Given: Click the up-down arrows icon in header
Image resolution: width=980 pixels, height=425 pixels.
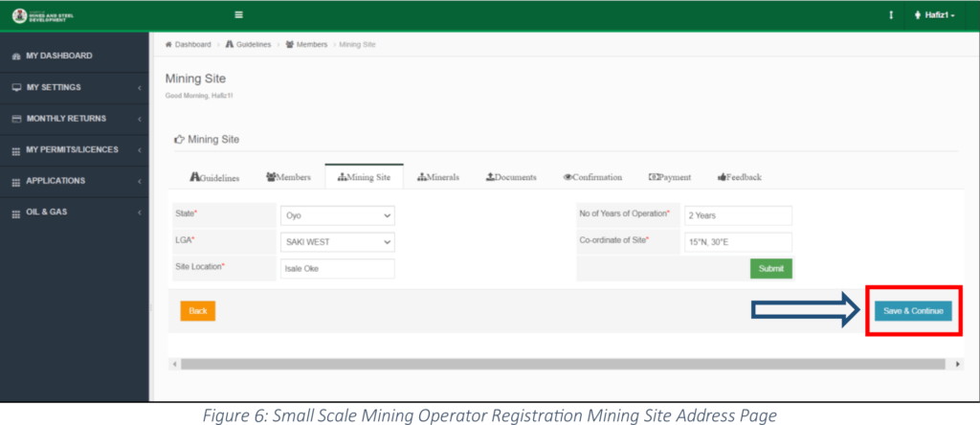Looking at the screenshot, I should point(891,15).
